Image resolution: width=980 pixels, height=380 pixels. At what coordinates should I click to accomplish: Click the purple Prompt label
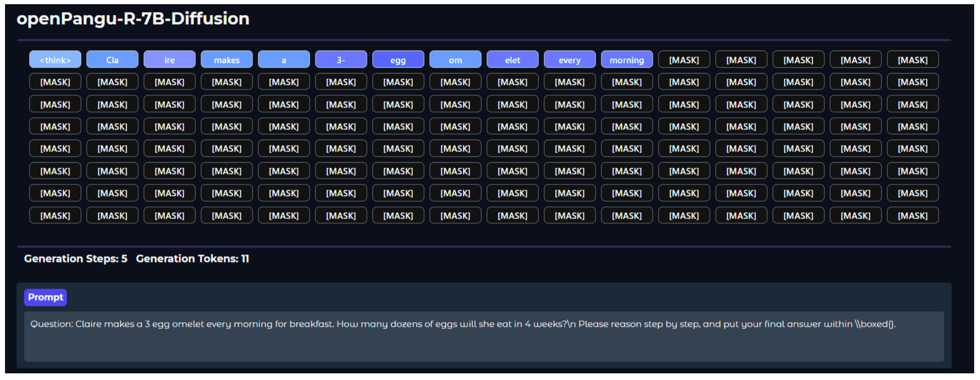(45, 297)
